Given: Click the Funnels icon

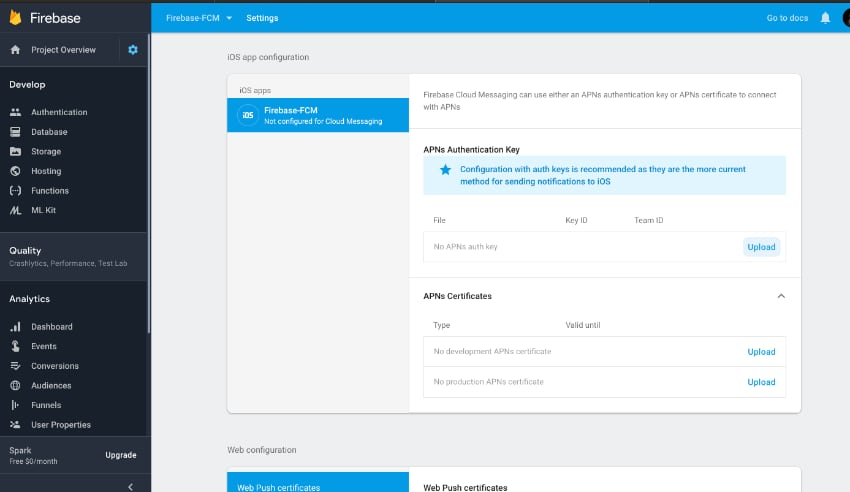Looking at the screenshot, I should [x=15, y=405].
